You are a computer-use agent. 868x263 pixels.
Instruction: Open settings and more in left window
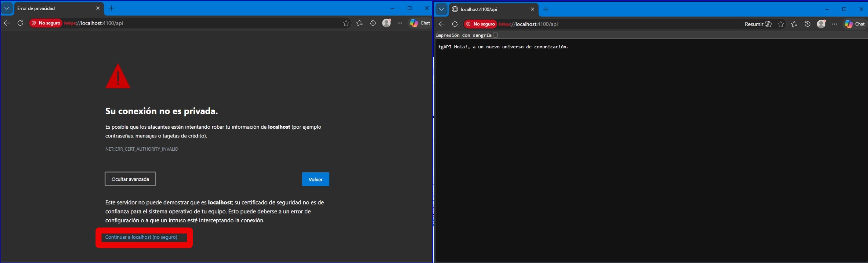(400, 23)
